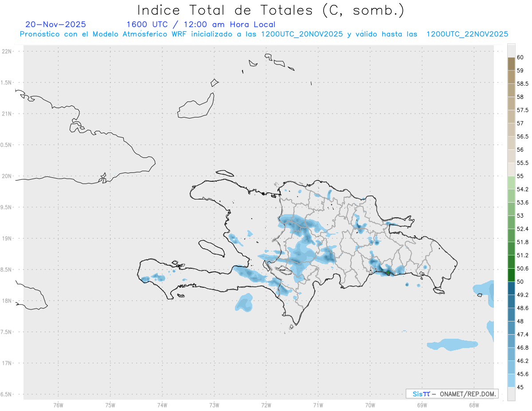Click the color bar value "50.6"
This screenshot has height=411, width=532.
[523, 268]
